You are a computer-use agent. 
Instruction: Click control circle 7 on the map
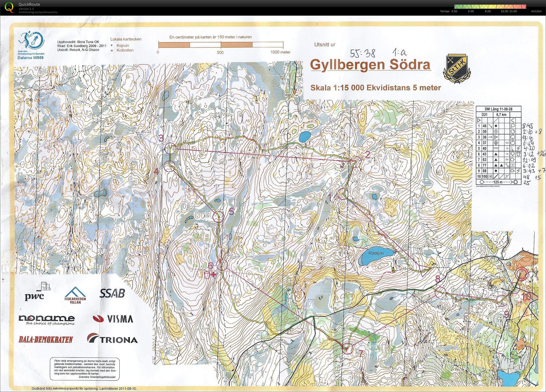(347, 349)
